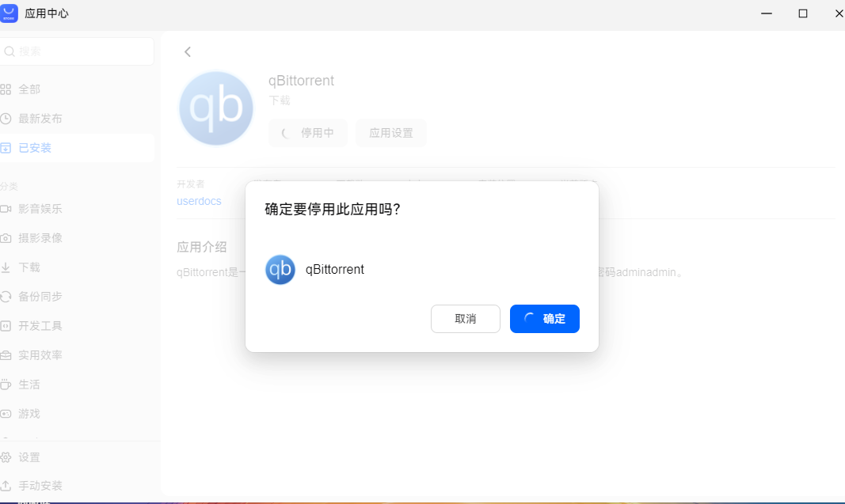The image size is (845, 504).
Task: Click the 游戏 gamepad icon
Action: pyautogui.click(x=6, y=414)
